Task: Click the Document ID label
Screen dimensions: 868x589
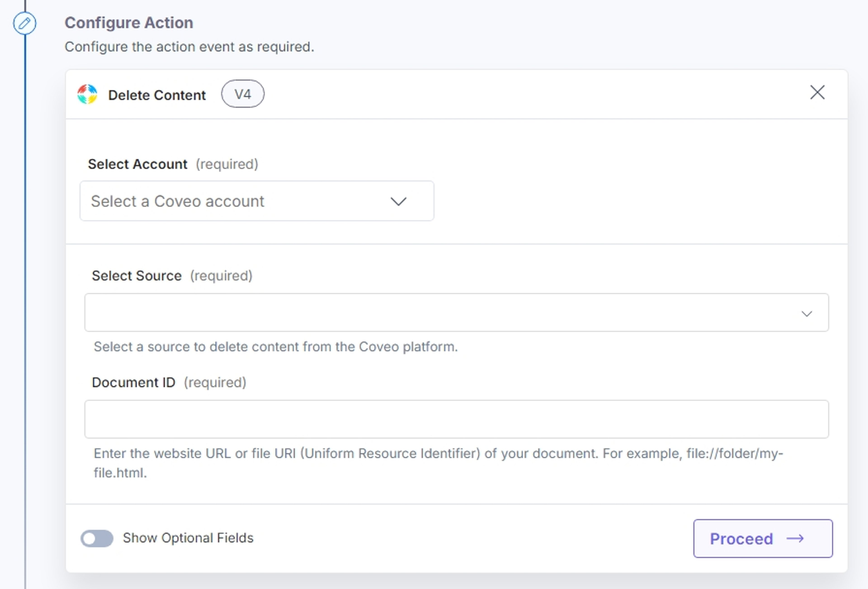Action: [133, 383]
